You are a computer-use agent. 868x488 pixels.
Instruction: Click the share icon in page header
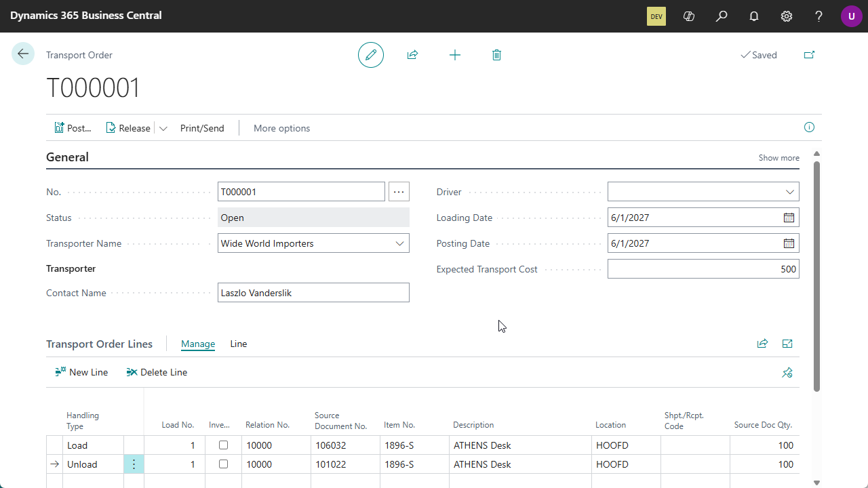click(x=412, y=55)
